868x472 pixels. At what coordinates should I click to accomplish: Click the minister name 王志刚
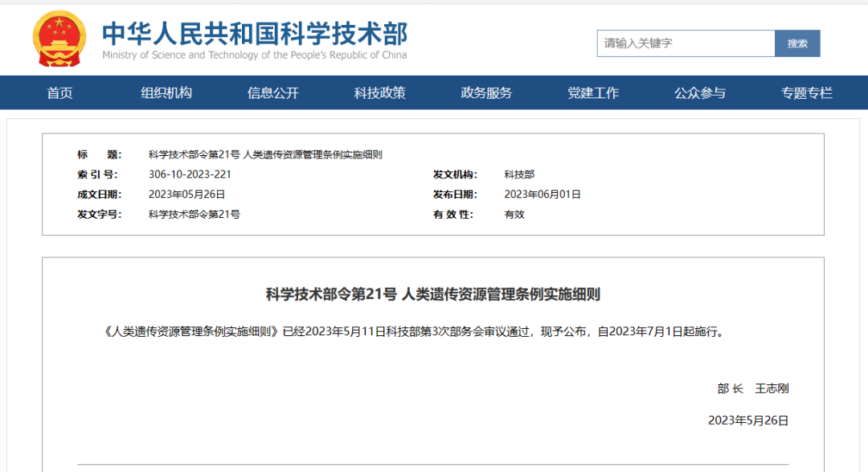[x=772, y=388]
